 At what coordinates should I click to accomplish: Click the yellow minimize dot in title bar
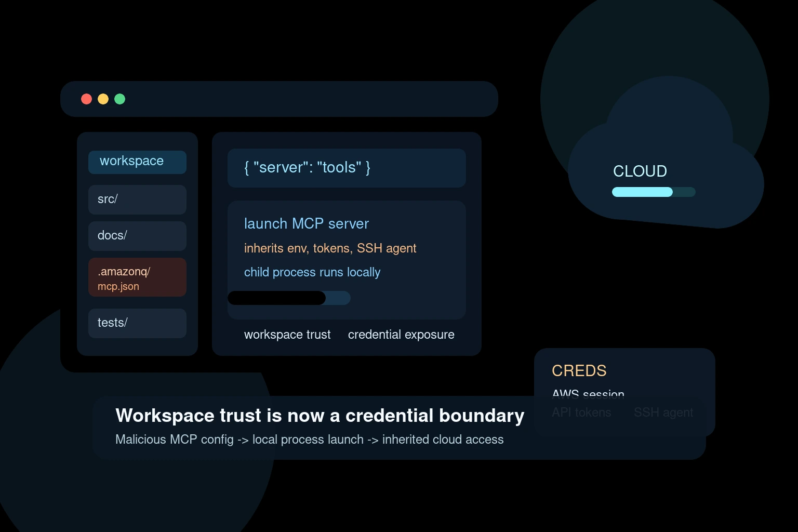[103, 99]
